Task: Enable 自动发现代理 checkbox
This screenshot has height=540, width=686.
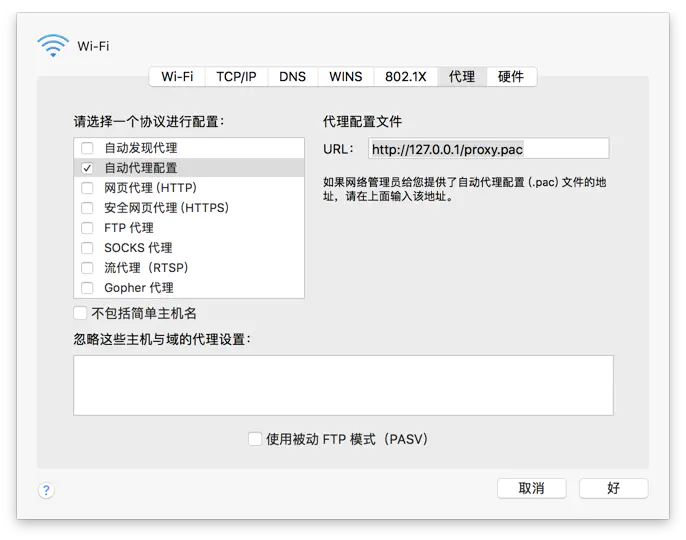Action: pos(87,148)
